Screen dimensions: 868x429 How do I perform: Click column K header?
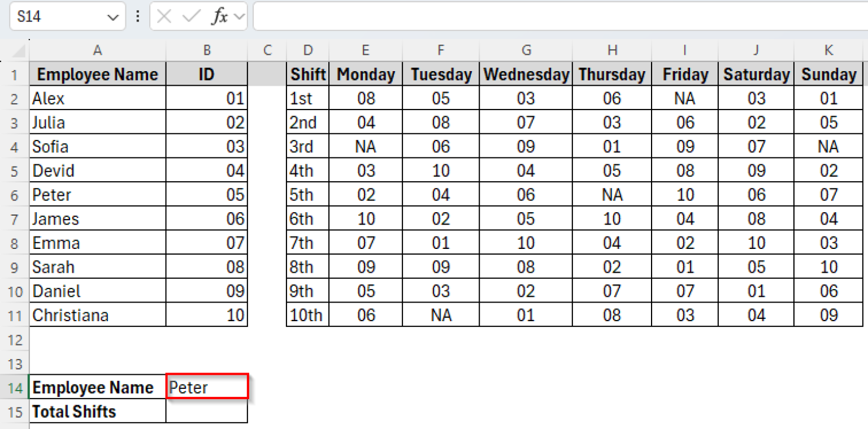point(828,50)
